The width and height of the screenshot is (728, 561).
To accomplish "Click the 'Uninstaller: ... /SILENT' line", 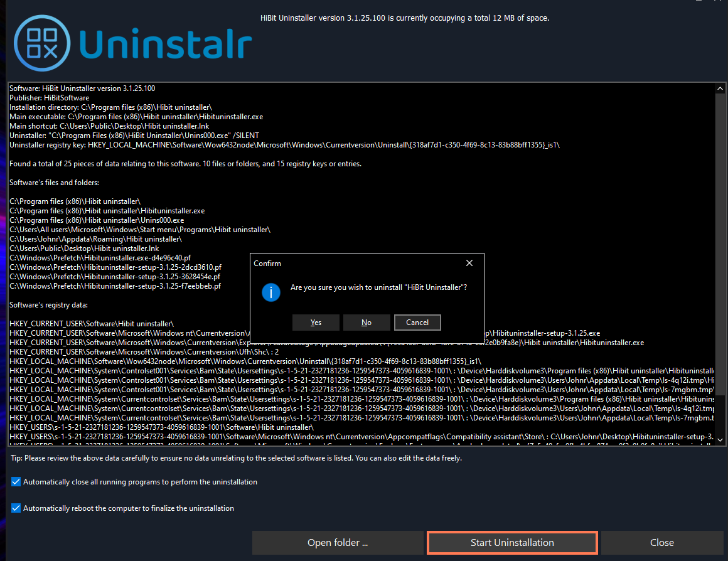I will tap(134, 136).
